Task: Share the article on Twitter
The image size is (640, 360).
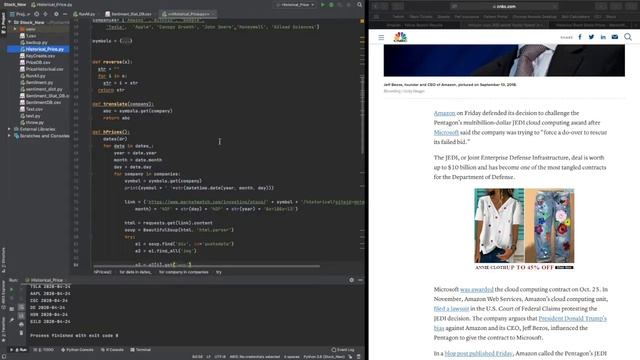Action: click(591, 37)
